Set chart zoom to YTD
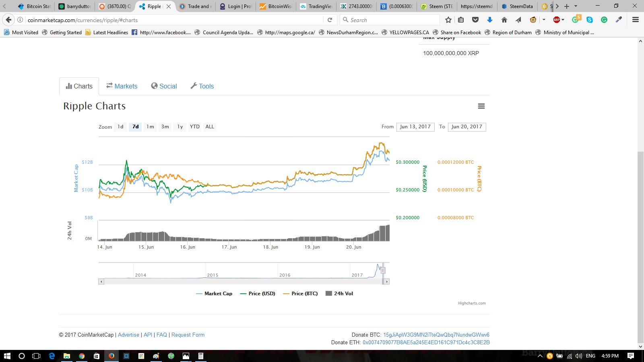644x362 pixels. click(x=195, y=127)
